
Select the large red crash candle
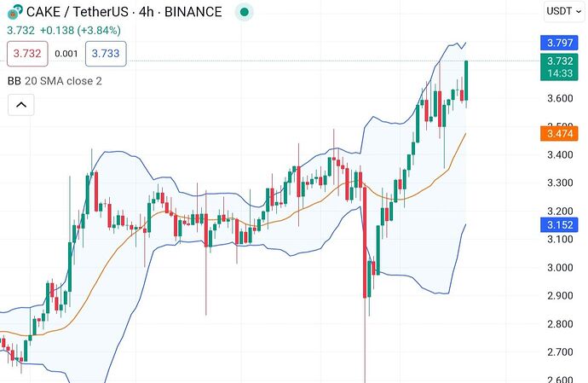(366, 241)
